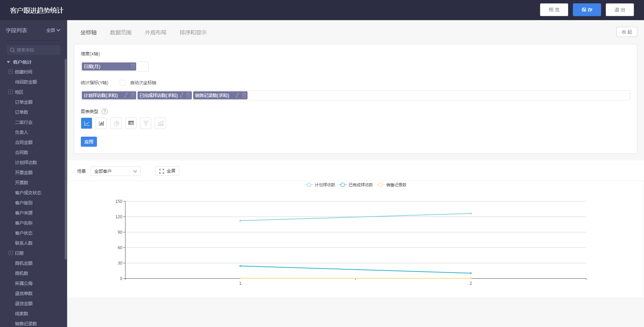Select the bar chart type icon
The height and width of the screenshot is (327, 644).
(101, 123)
